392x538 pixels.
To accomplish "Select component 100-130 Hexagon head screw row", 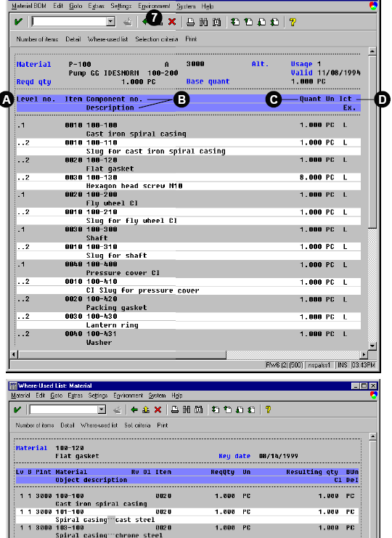I will coord(188,182).
